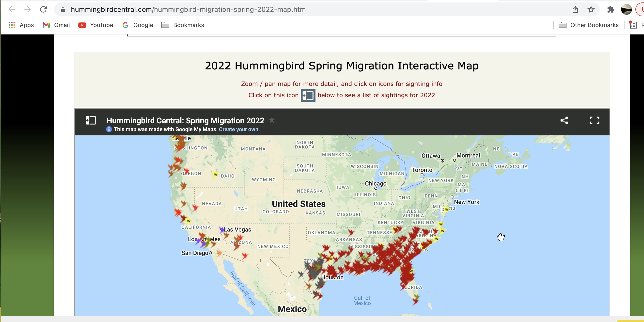Bookmark this page with the star icon

591,10
